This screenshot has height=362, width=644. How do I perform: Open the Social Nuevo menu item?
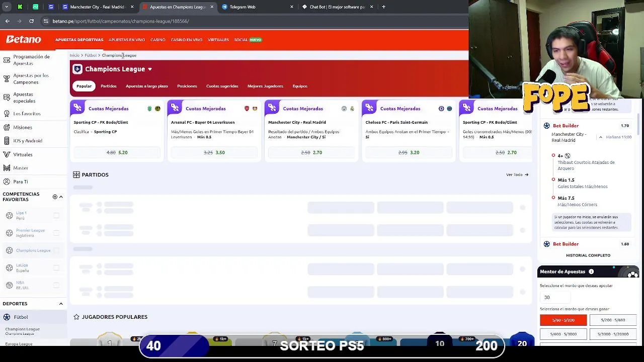click(248, 40)
